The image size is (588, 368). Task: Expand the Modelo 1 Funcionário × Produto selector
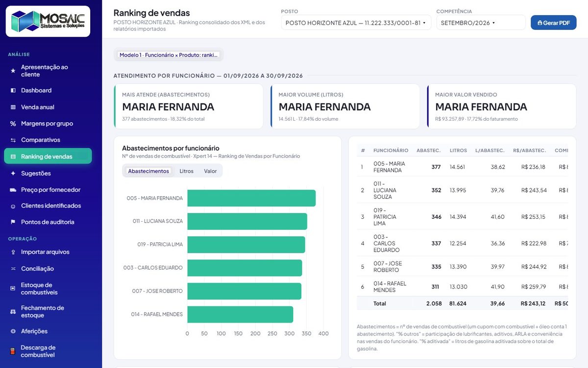(169, 55)
